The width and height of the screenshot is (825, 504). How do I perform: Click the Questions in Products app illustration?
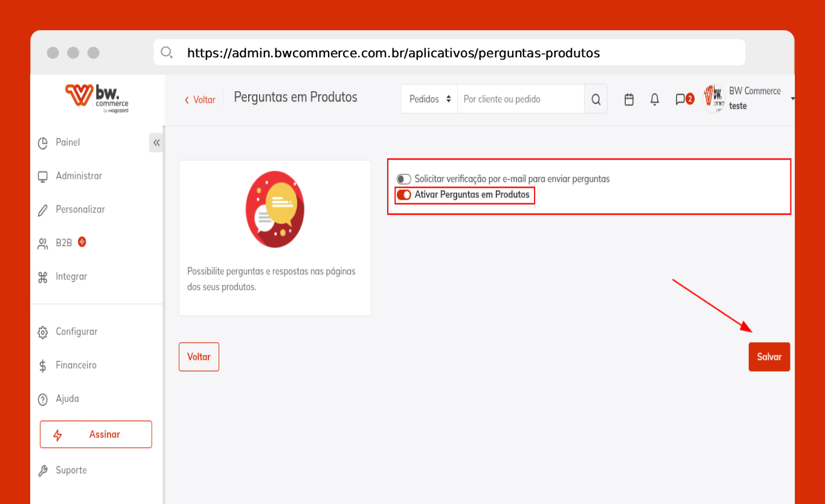(275, 209)
